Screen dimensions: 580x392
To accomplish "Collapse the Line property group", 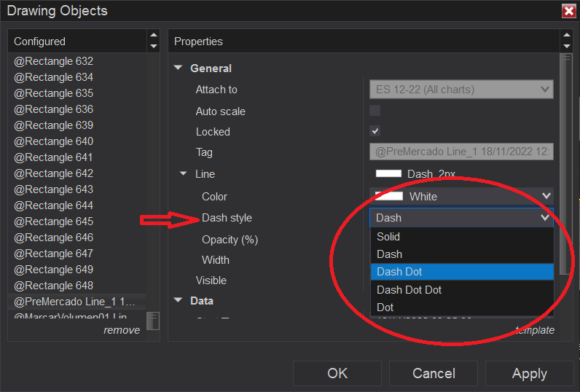I will 184,174.
